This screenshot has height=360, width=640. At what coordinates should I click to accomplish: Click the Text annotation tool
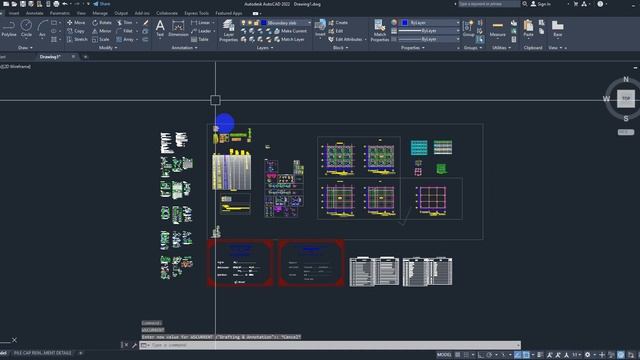coord(160,29)
